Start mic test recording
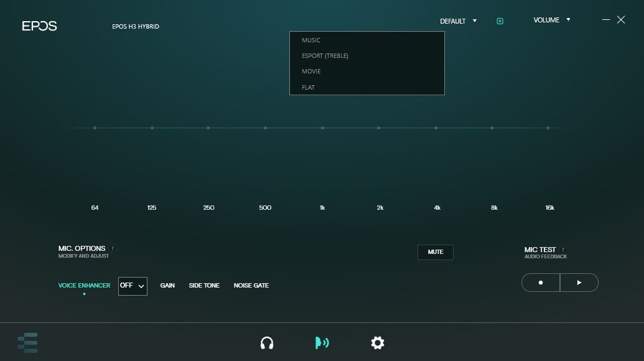 click(541, 283)
